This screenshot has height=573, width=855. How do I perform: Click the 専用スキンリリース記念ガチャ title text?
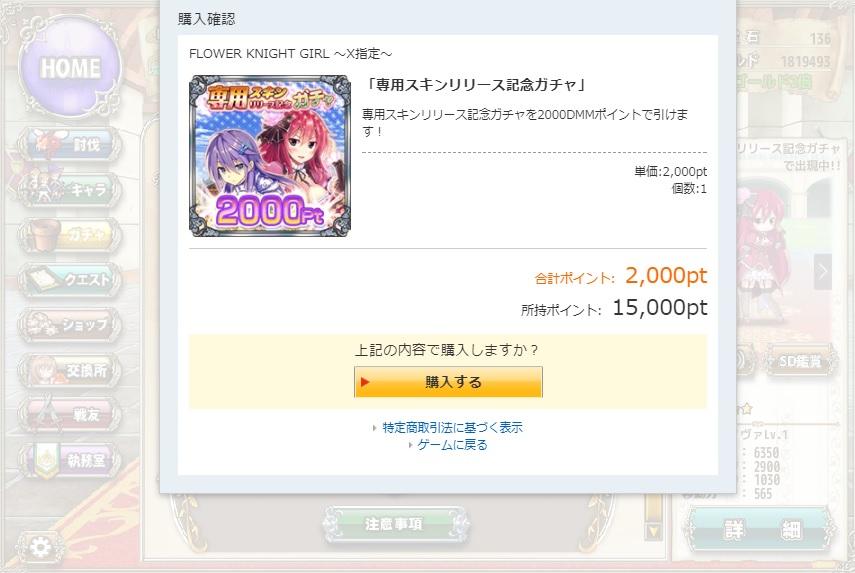(x=475, y=85)
